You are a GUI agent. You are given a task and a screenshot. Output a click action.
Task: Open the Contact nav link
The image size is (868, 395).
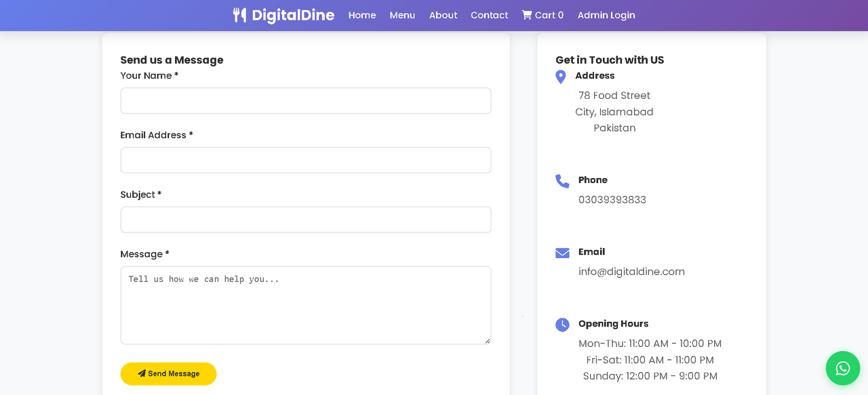click(x=490, y=15)
